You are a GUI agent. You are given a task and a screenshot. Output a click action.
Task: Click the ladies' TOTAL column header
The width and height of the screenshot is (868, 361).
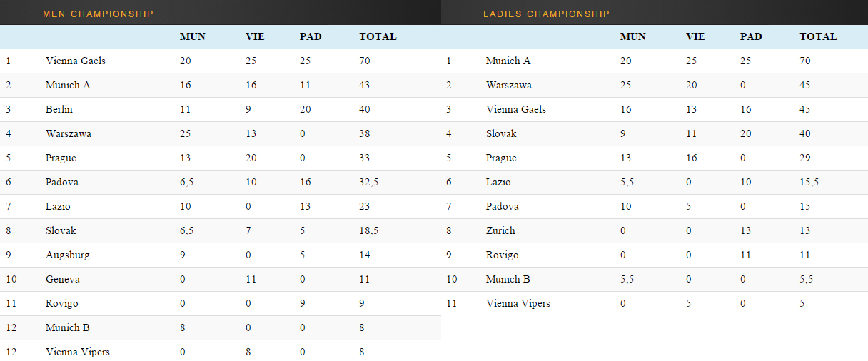[x=818, y=36]
